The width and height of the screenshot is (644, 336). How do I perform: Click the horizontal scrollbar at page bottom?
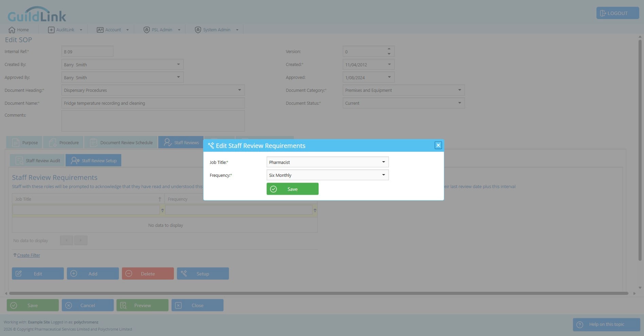319,293
